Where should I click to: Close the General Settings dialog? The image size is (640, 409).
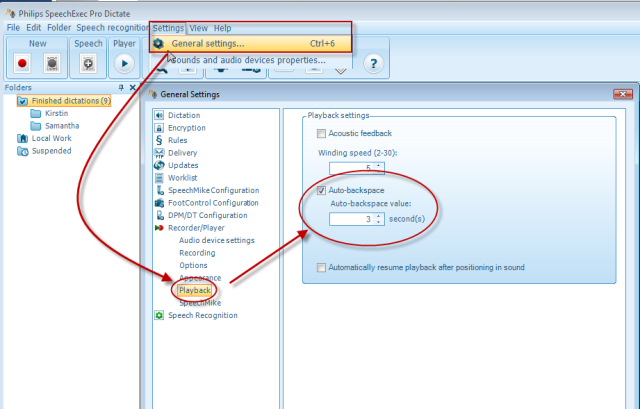[x=623, y=95]
